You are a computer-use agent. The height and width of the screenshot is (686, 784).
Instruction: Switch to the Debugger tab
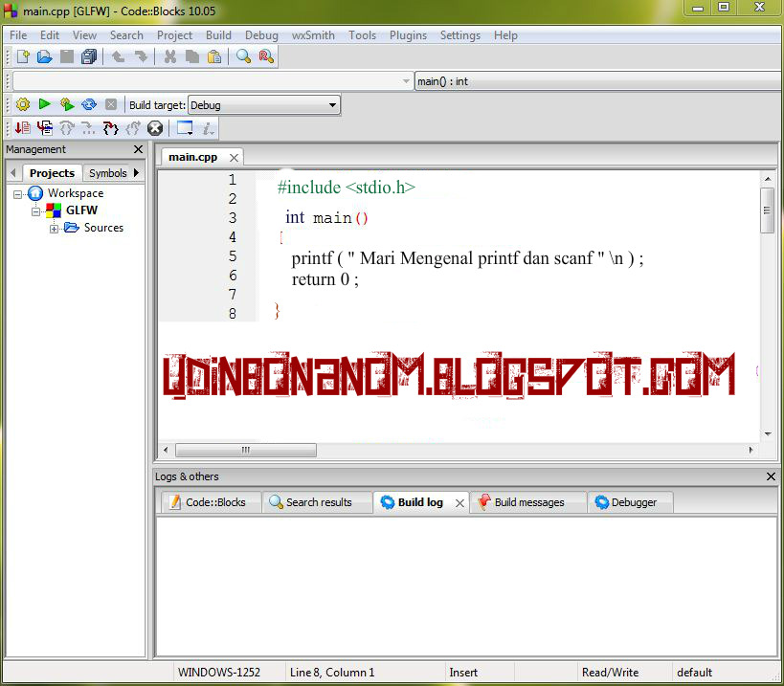point(630,501)
